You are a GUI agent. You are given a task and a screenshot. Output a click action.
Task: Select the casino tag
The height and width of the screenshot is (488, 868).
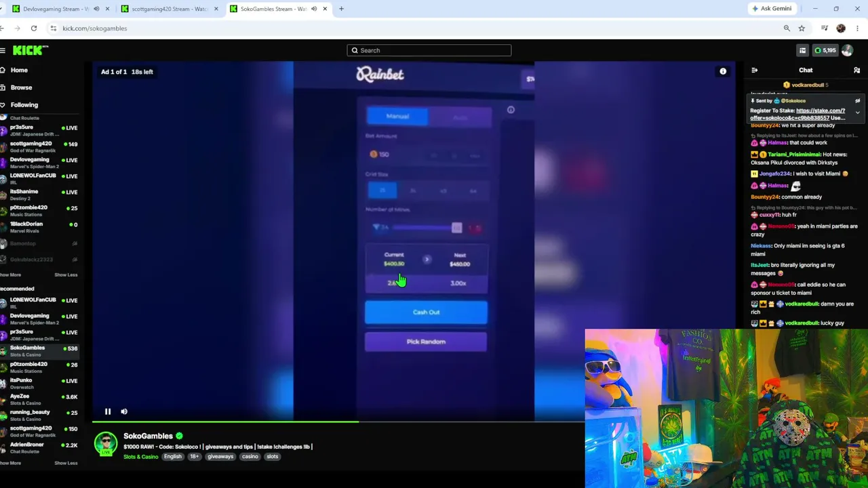[x=250, y=457]
